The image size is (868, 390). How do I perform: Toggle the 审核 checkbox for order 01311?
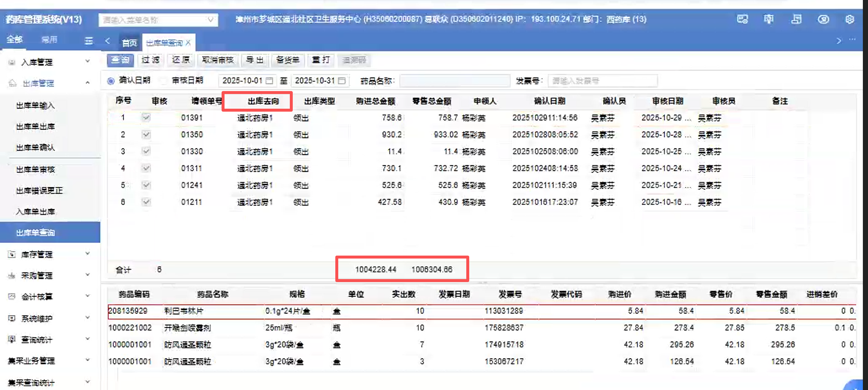(146, 168)
